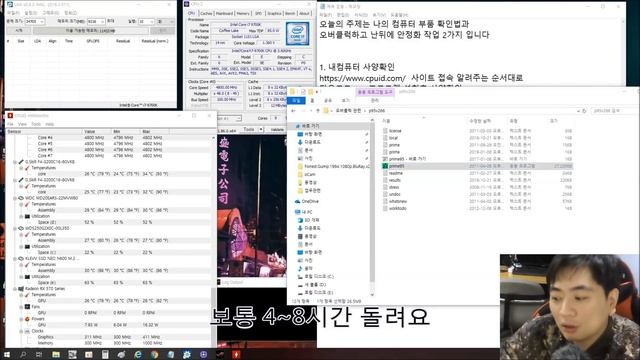The width and height of the screenshot is (640, 360).
Task: Switch to Mainboard tab in CPU-Z
Action: (224, 13)
